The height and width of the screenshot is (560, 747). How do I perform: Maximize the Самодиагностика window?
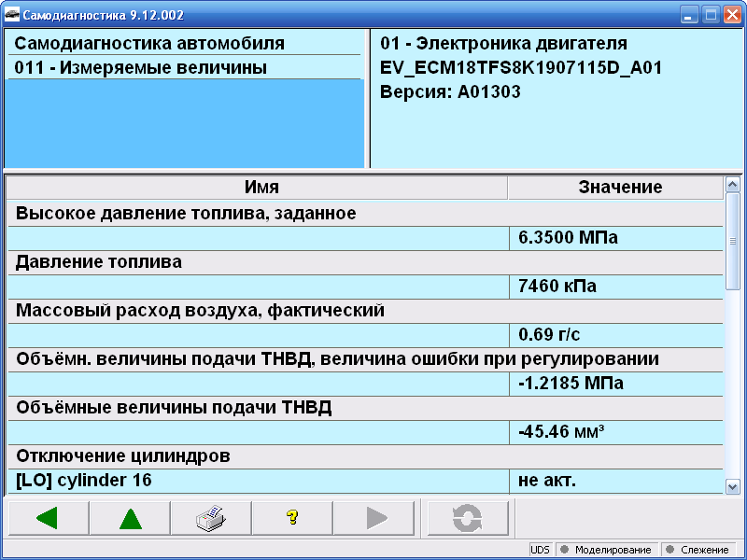[711, 15]
